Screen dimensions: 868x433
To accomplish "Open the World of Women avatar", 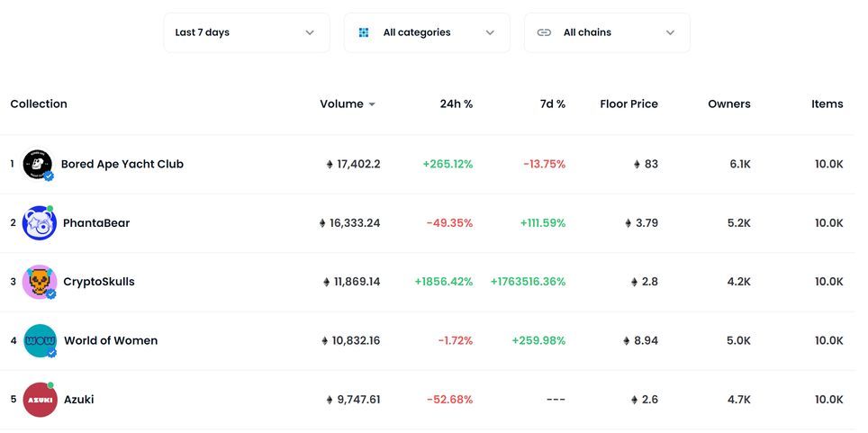I will [x=40, y=340].
